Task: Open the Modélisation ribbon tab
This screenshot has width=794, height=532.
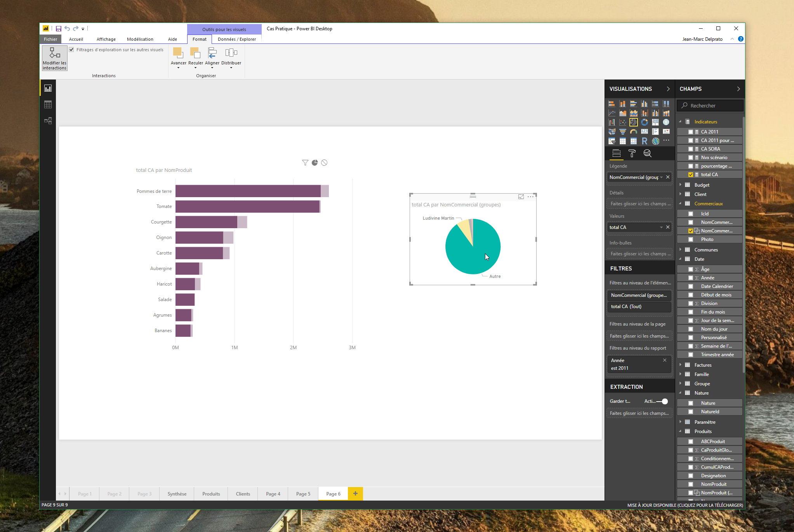Action: click(140, 39)
